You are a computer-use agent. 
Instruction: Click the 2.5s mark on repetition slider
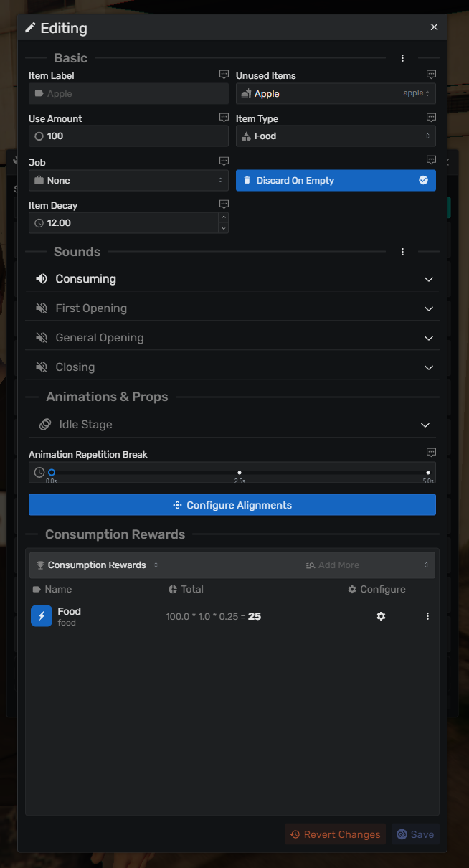tap(240, 473)
